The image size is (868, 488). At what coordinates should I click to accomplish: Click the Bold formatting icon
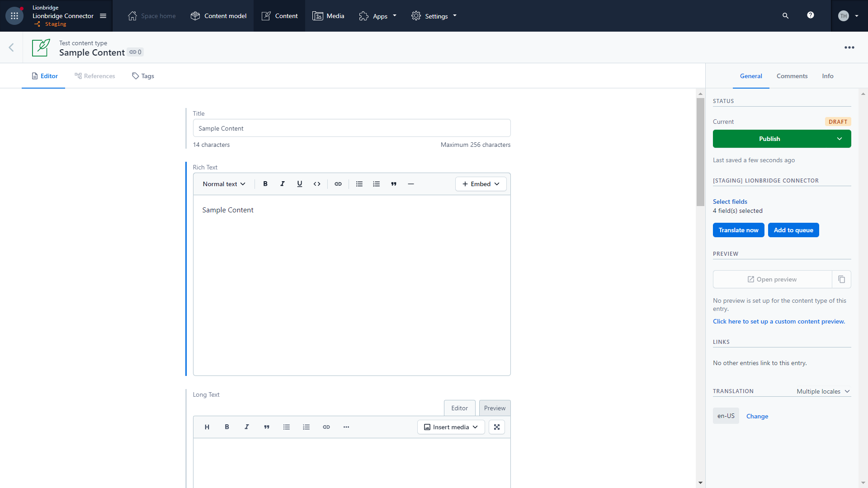coord(265,183)
